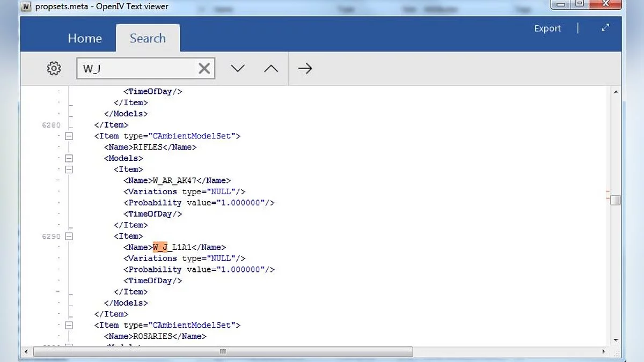The width and height of the screenshot is (644, 362).
Task: Jump to previous search match (up chevron)
Action: click(x=271, y=69)
